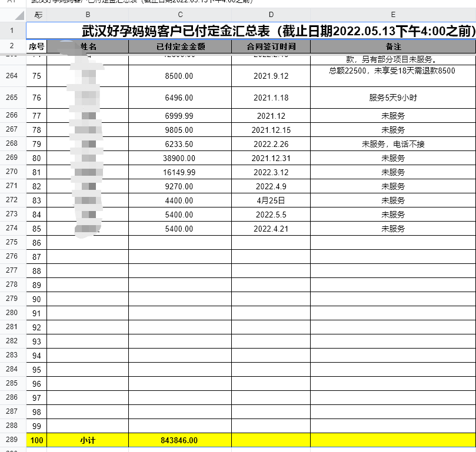
Task: Select row header 288
Action: coord(12,426)
